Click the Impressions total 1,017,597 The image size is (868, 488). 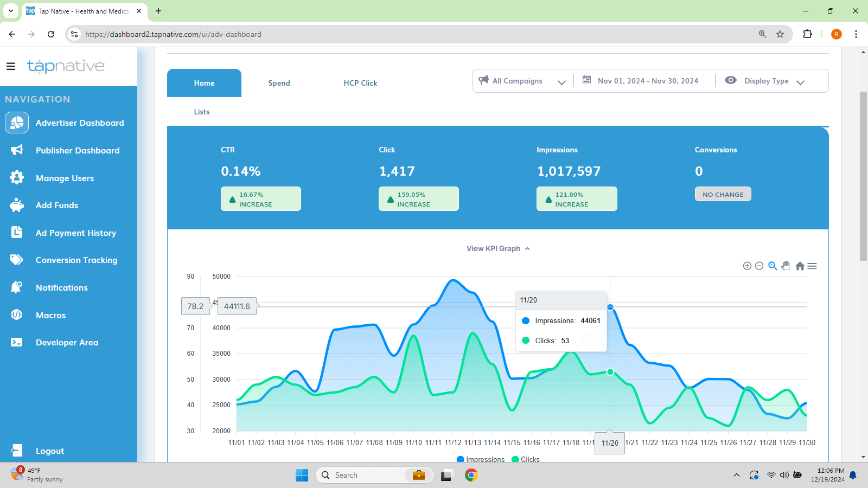pos(569,171)
